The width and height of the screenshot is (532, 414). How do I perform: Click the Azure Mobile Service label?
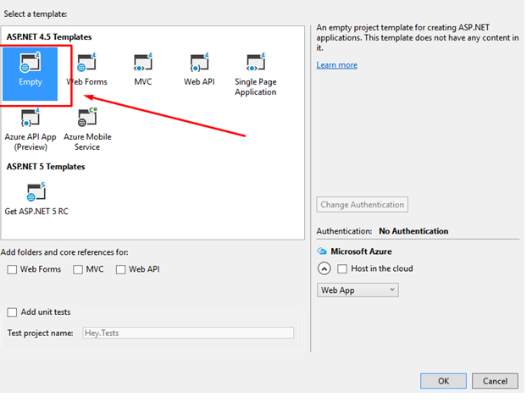pos(87,141)
